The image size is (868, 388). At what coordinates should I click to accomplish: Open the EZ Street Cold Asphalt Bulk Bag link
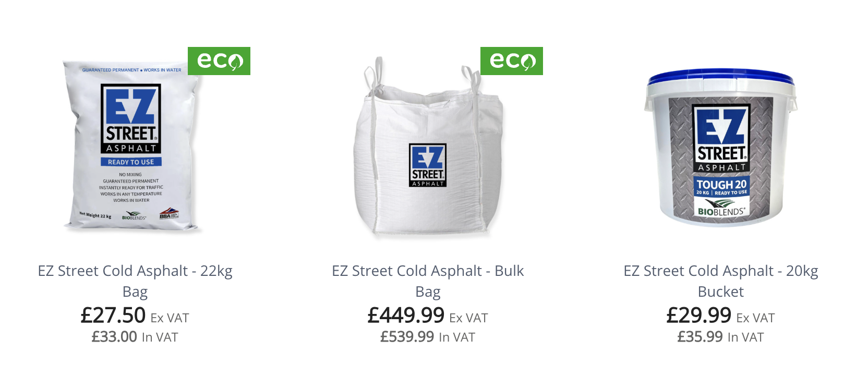pos(428,281)
